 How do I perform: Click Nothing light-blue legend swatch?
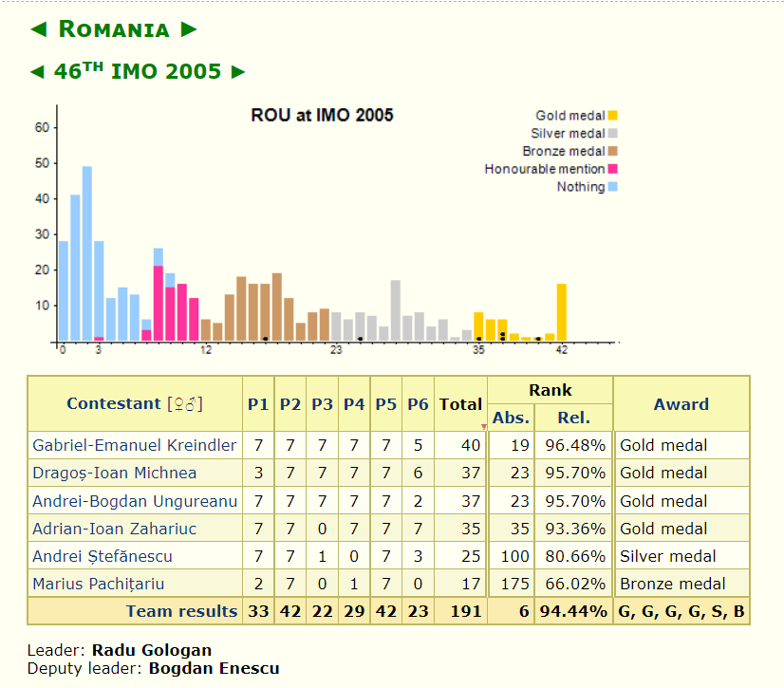click(x=613, y=187)
